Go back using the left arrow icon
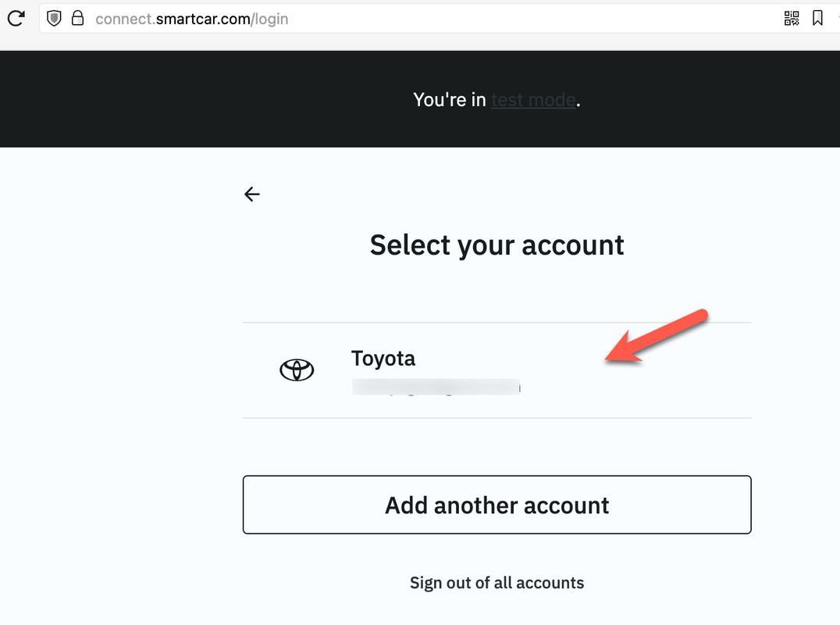Image resolution: width=840 pixels, height=625 pixels. coord(251,195)
